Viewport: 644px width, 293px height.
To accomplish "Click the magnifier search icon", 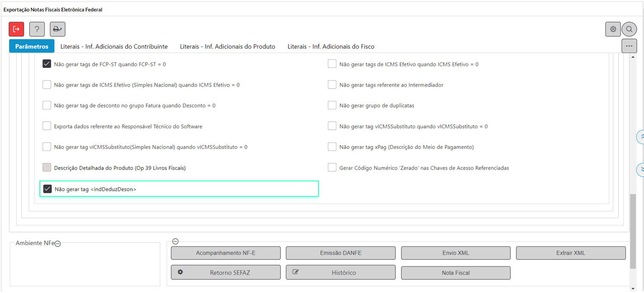I will click(629, 29).
